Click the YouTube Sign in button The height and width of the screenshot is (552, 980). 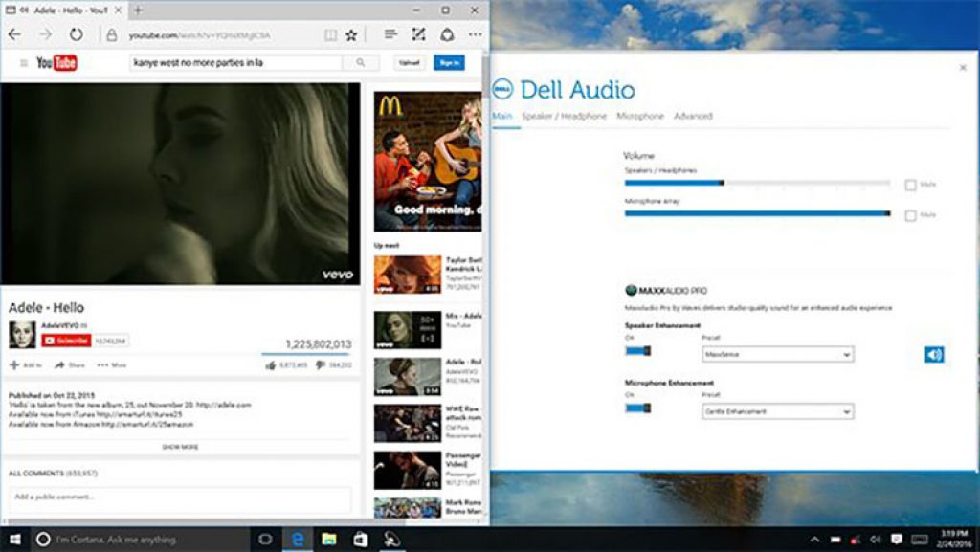[450, 63]
